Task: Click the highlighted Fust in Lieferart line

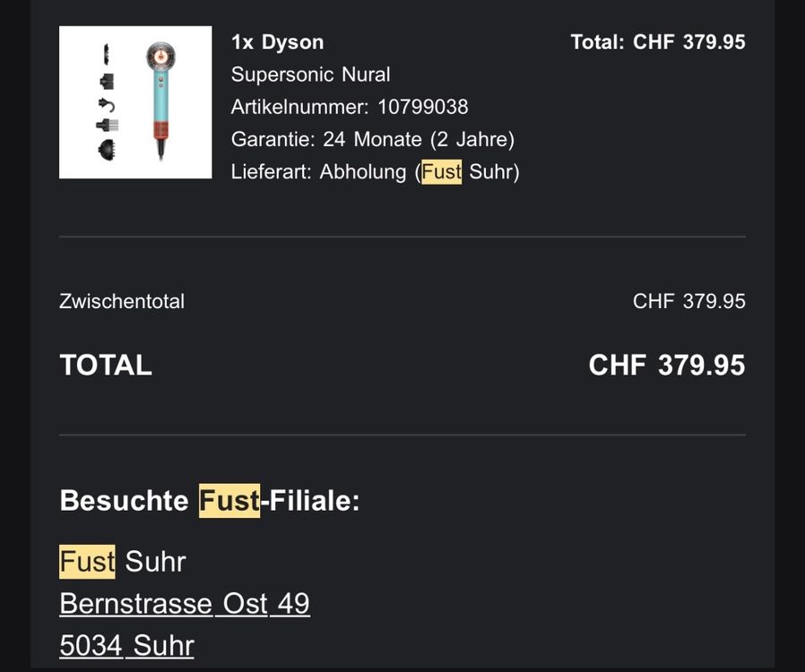Action: tap(442, 171)
